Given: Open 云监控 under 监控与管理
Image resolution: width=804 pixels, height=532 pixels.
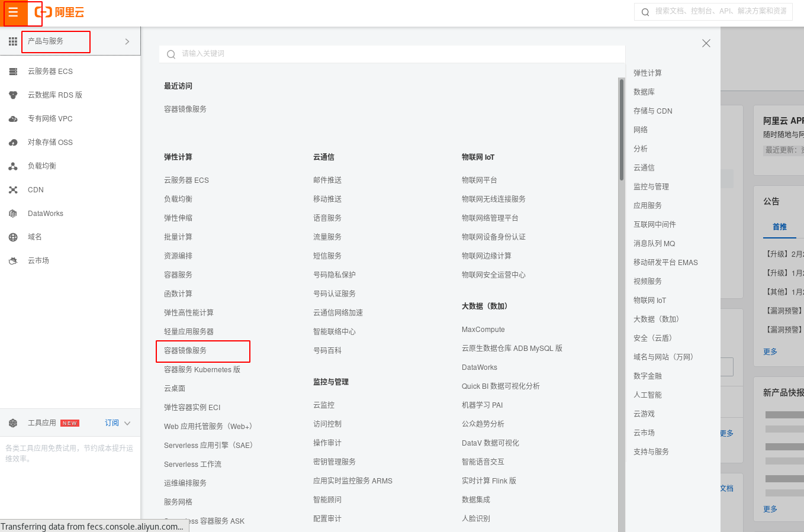Looking at the screenshot, I should point(324,405).
